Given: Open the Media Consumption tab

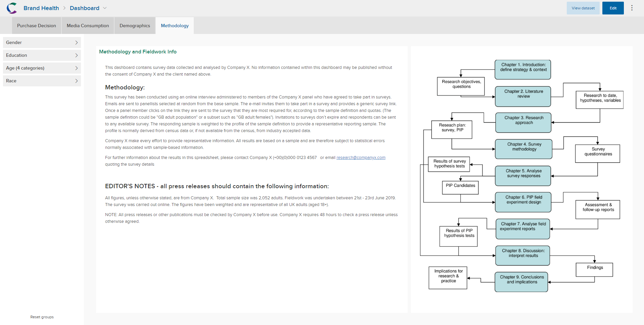Looking at the screenshot, I should click(88, 26).
